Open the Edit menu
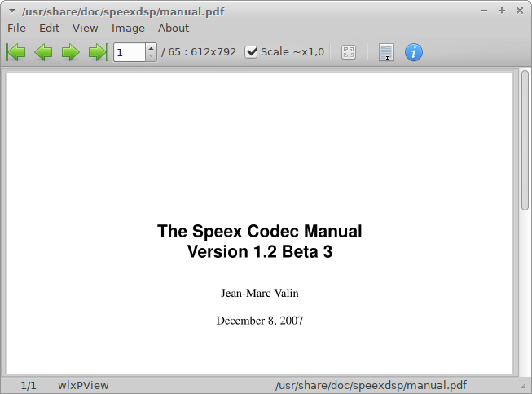 click(x=49, y=29)
